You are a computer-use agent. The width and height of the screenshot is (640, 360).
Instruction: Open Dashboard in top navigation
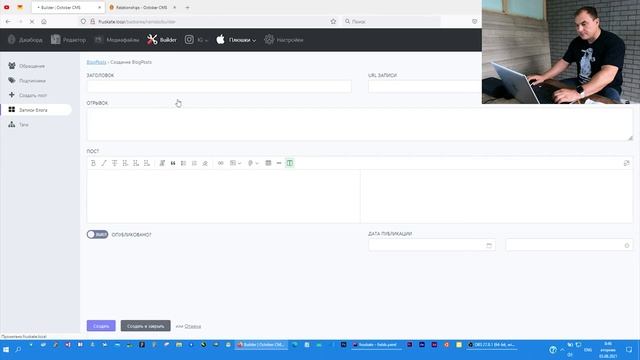25,40
